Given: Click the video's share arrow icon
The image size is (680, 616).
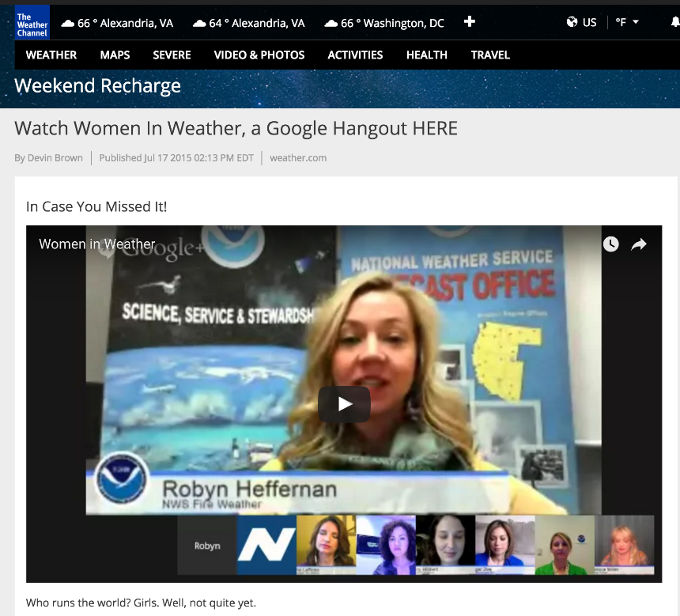Looking at the screenshot, I should 639,244.
